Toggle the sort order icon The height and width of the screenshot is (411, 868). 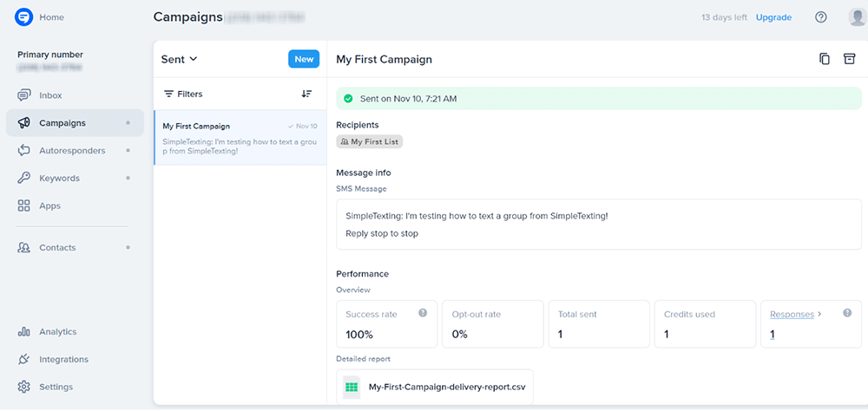point(306,94)
